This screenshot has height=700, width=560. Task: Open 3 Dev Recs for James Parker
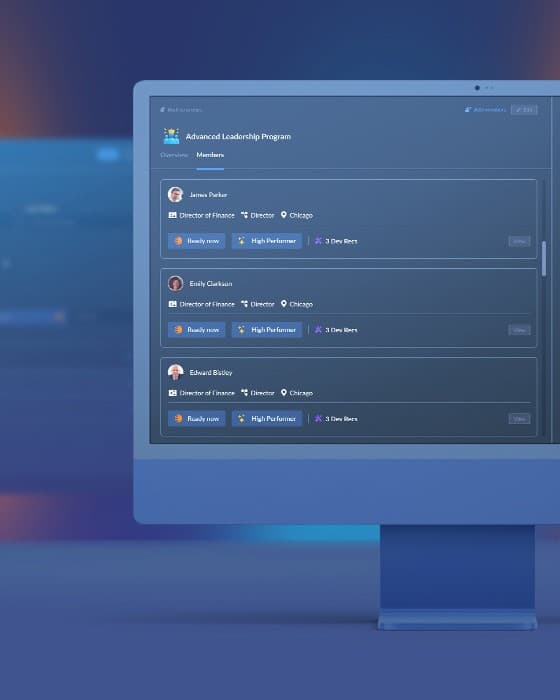pyautogui.click(x=341, y=242)
